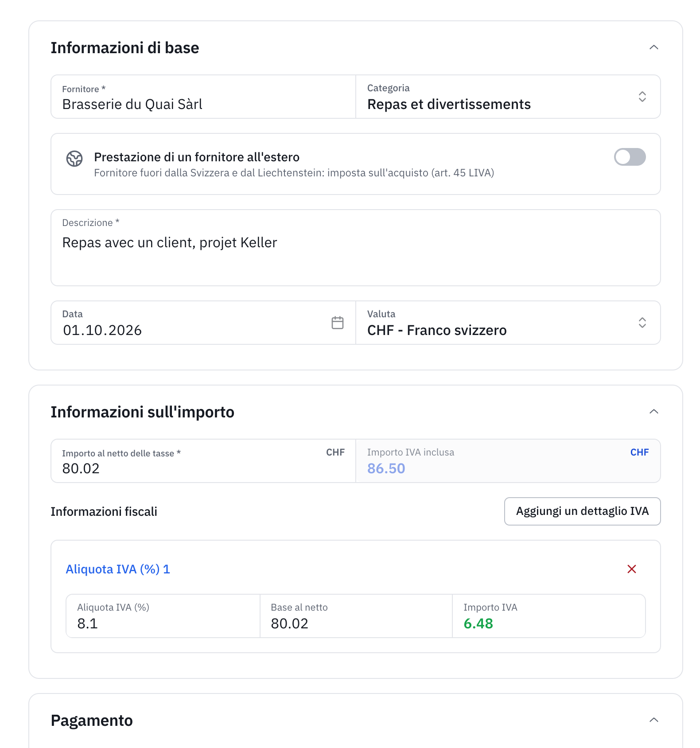Enable Prestazione di un fornitore all'estero switch
Viewport: 700px width, 748px height.
[x=630, y=157]
